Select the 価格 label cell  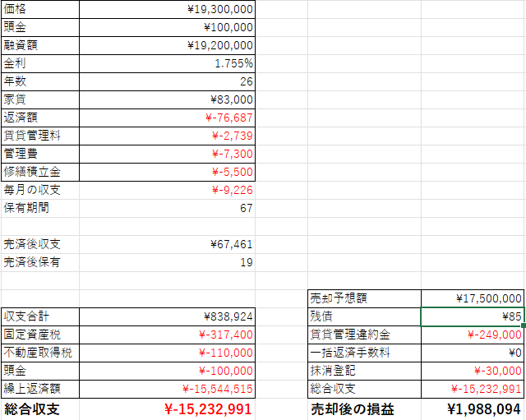click(40, 9)
